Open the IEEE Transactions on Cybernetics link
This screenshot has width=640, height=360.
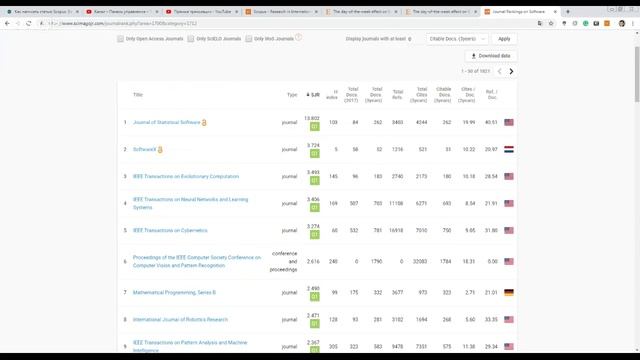pyautogui.click(x=170, y=230)
